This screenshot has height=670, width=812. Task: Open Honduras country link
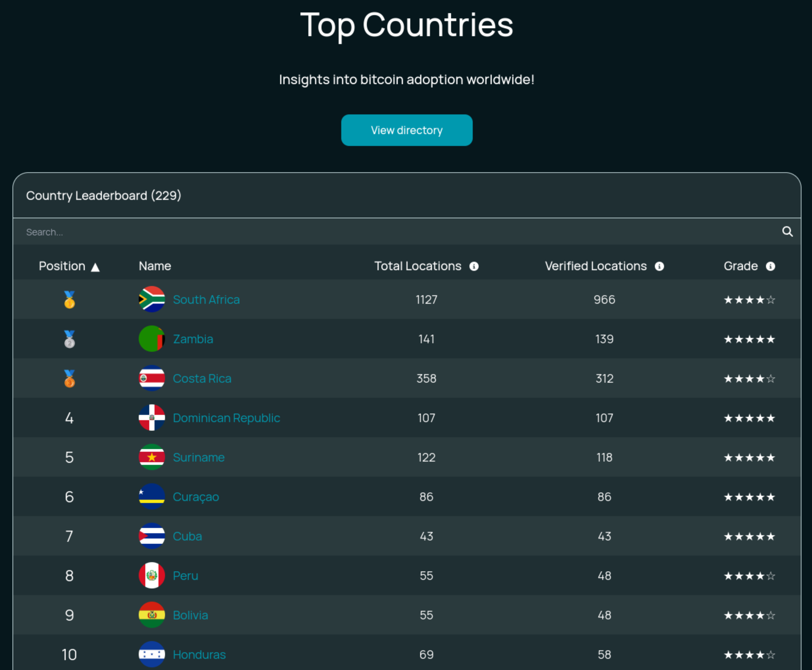(x=199, y=655)
